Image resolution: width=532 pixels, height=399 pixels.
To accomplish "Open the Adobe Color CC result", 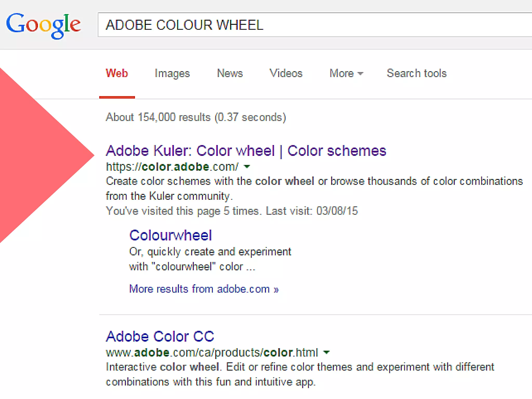I will (x=160, y=336).
